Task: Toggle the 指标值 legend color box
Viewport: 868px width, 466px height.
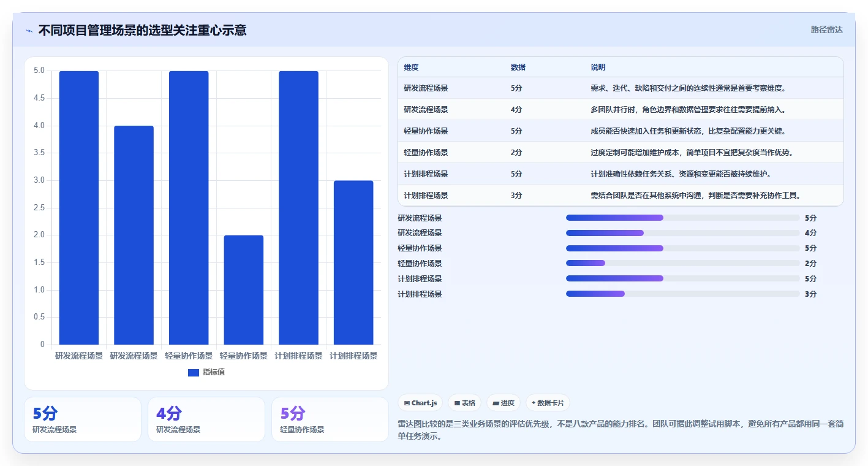Action: coord(194,372)
